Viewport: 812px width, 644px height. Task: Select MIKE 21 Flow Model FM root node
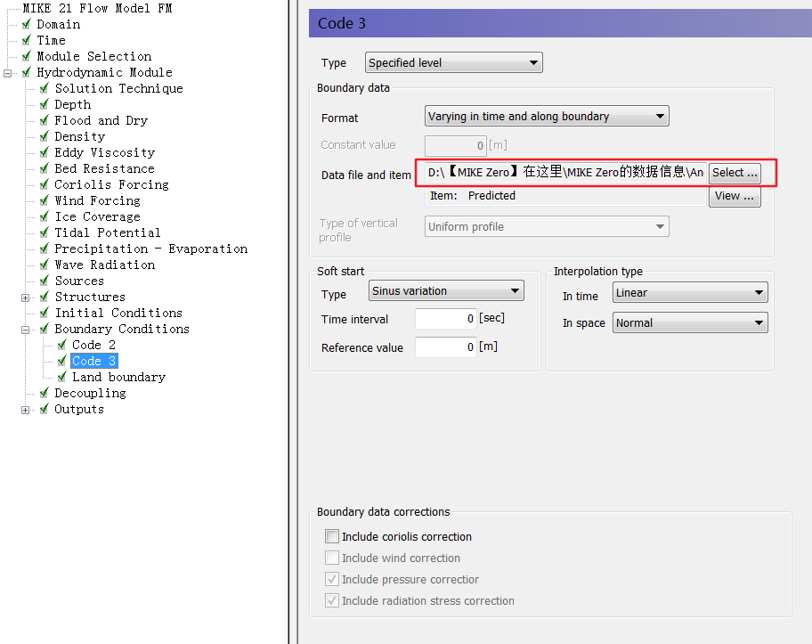97,8
